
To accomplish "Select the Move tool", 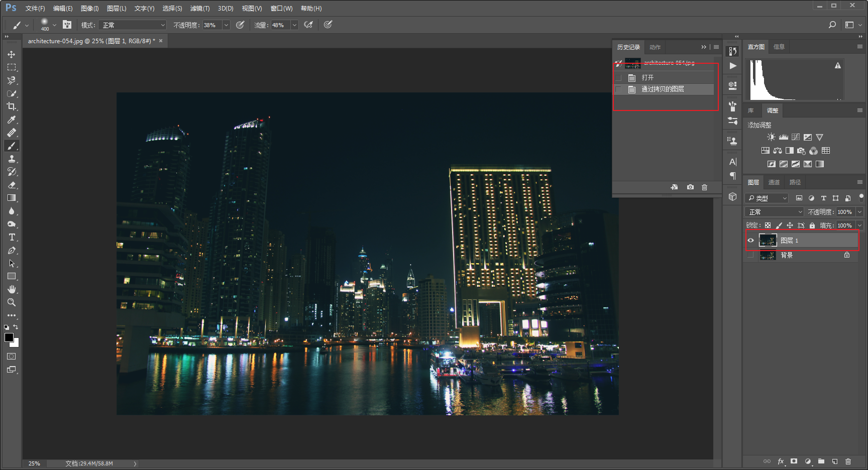I will [11, 54].
